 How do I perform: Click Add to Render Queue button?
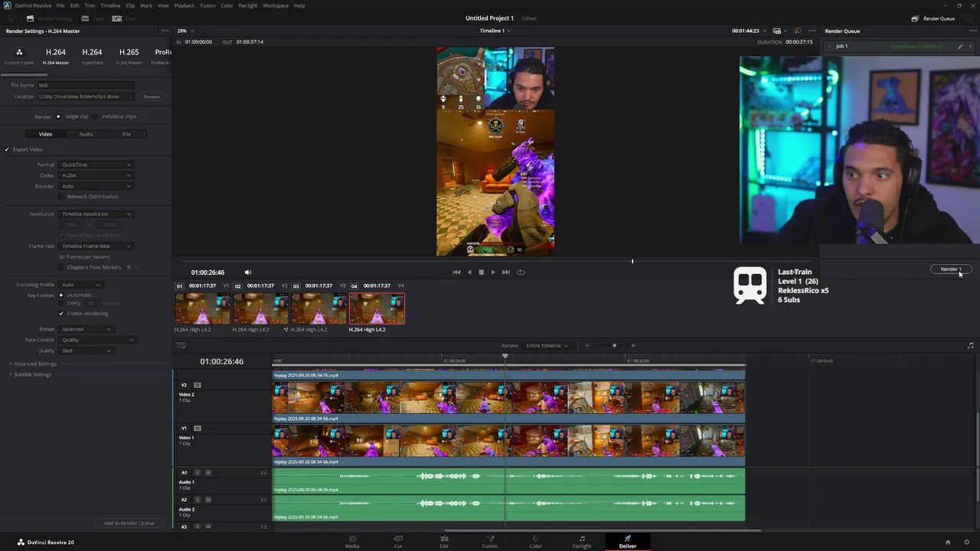(129, 523)
